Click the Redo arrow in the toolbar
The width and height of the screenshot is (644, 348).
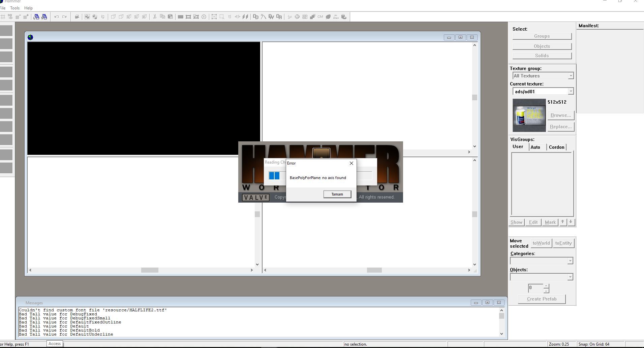pos(64,17)
